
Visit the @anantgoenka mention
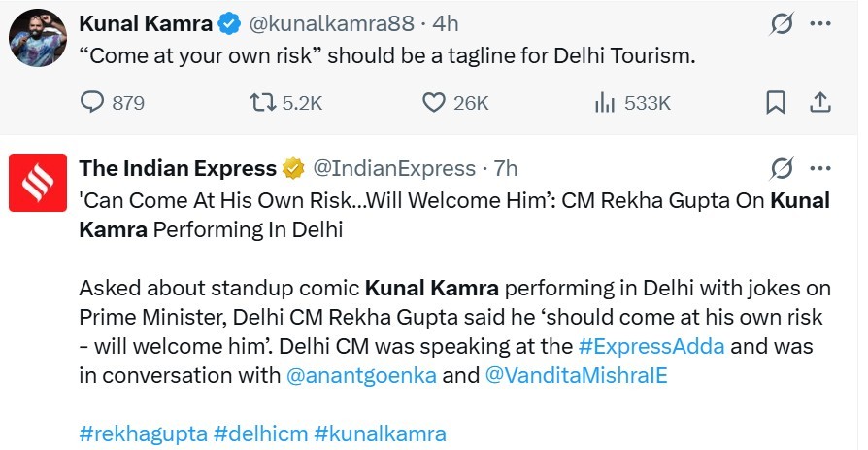(361, 375)
